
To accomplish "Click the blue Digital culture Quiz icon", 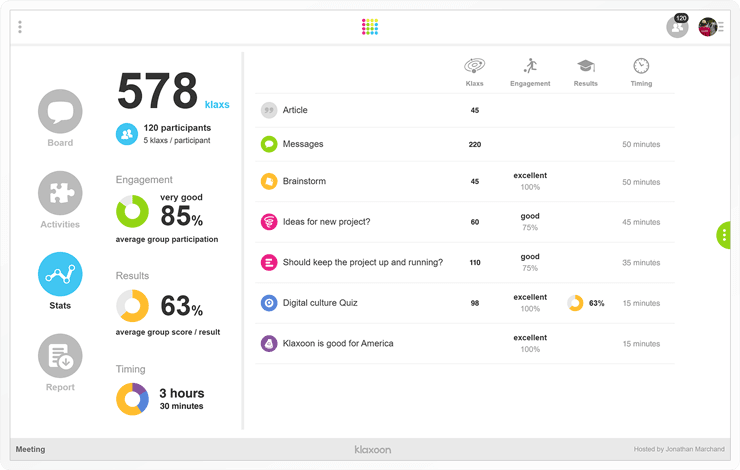I will [269, 303].
